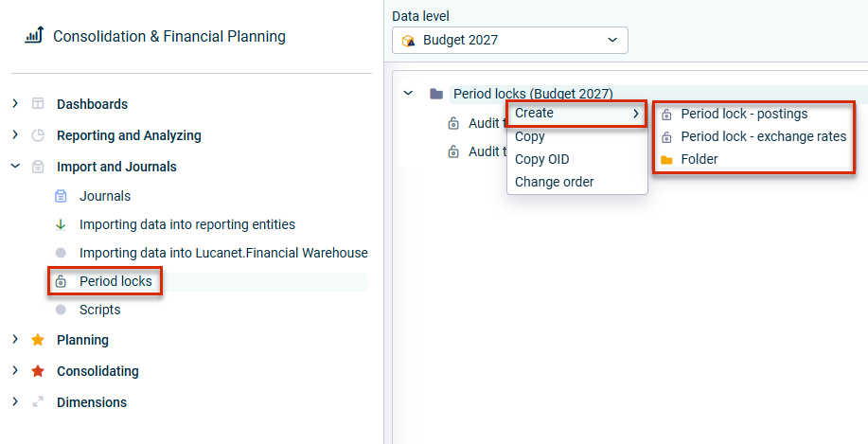Collapse the Import and Journals section
The height and width of the screenshot is (444, 868).
15,167
